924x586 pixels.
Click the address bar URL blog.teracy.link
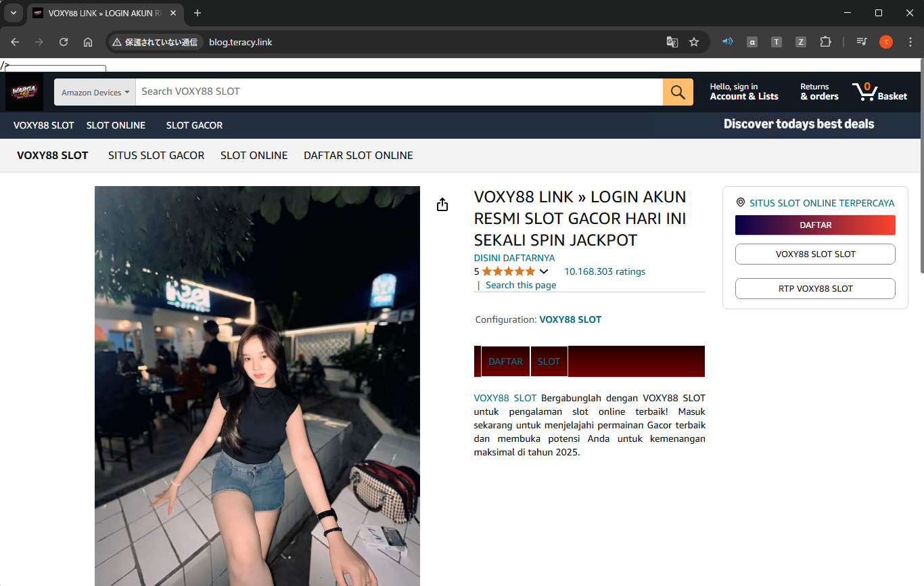pyautogui.click(x=241, y=42)
